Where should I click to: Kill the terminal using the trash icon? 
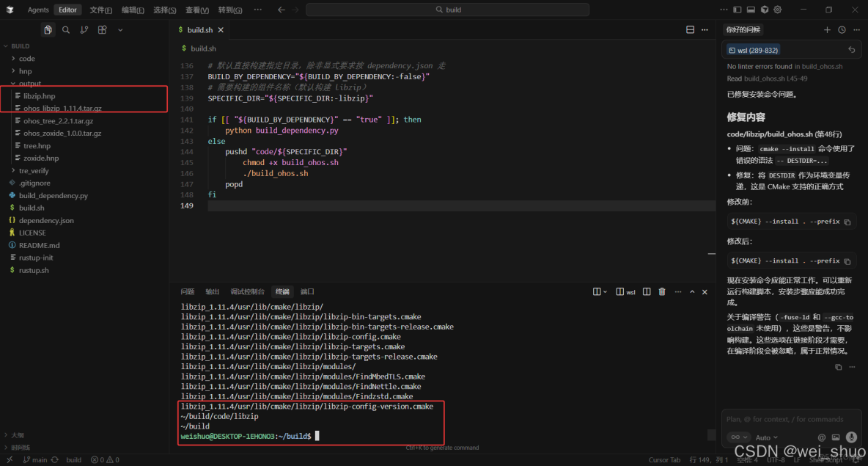click(662, 291)
